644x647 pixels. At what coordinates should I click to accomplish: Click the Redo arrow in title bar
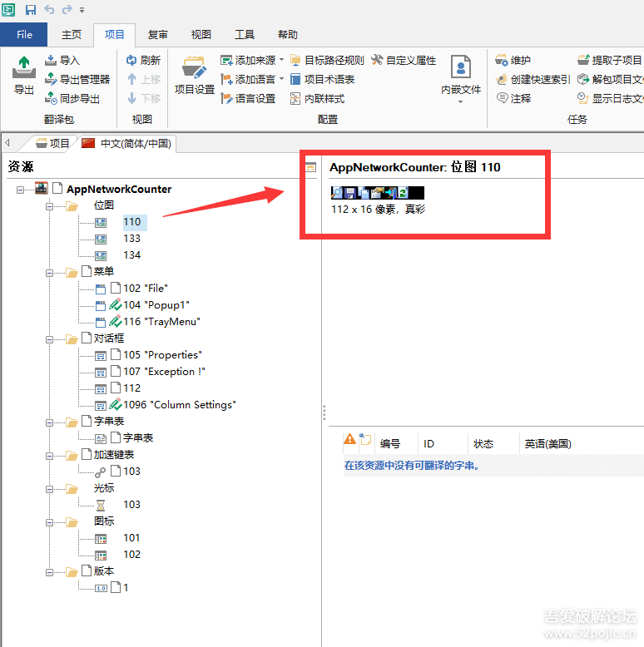pyautogui.click(x=67, y=9)
